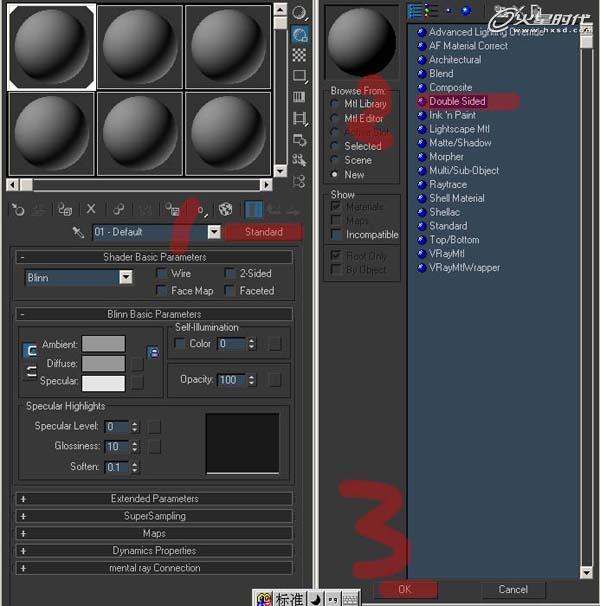
Task: Click the Sample Type sphere icon
Action: pos(300,13)
